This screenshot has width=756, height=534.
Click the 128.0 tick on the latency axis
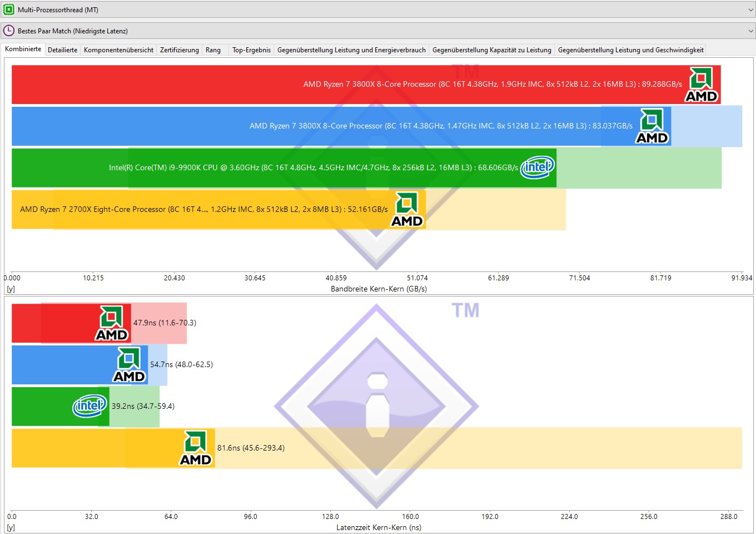pyautogui.click(x=330, y=516)
